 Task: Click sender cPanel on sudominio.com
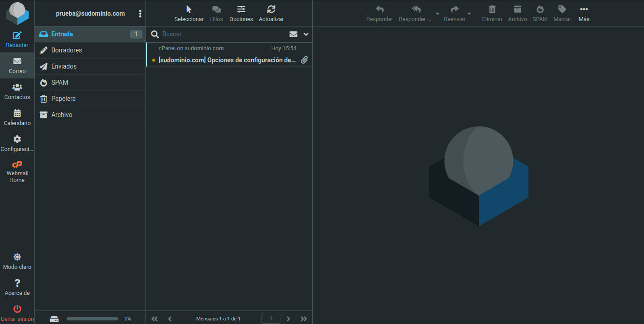point(191,48)
